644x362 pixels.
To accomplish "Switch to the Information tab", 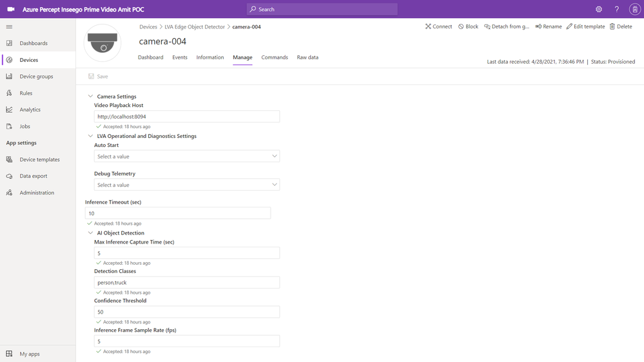I will click(x=210, y=57).
